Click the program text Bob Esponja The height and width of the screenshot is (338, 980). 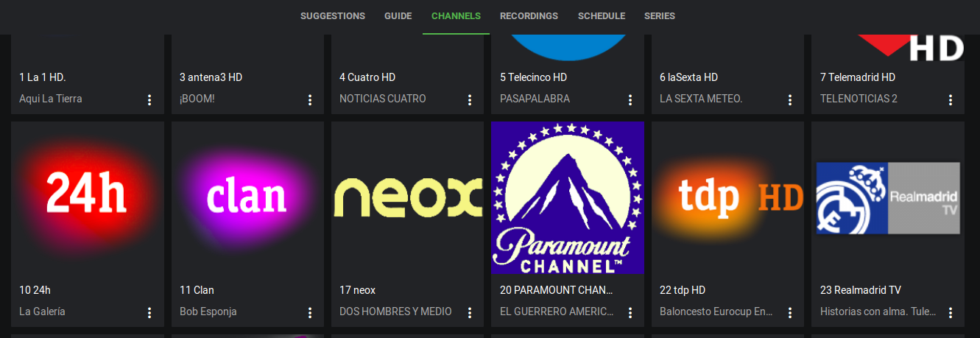pos(208,311)
